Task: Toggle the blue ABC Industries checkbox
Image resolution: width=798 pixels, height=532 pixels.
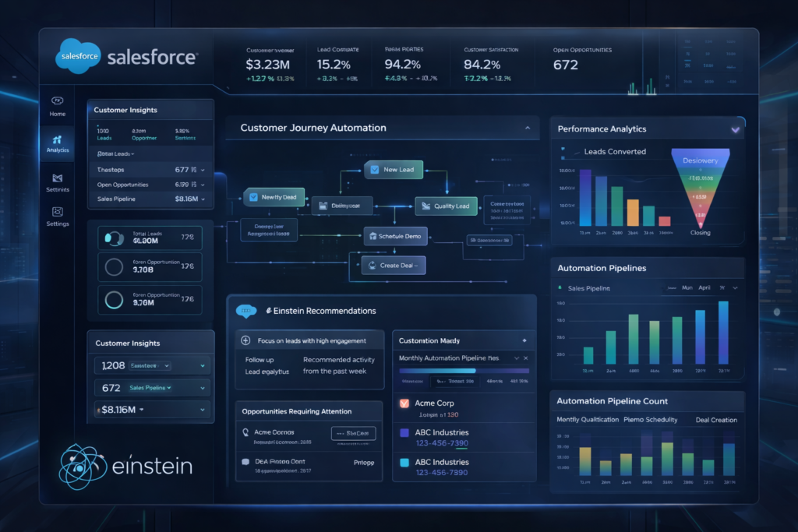Action: point(404,463)
